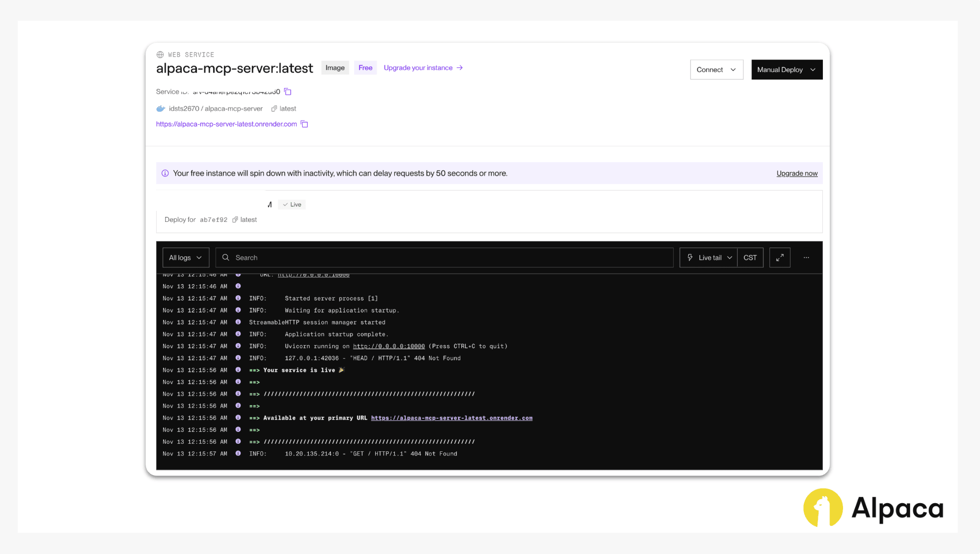Expand the Manual Deploy menu

pos(787,70)
